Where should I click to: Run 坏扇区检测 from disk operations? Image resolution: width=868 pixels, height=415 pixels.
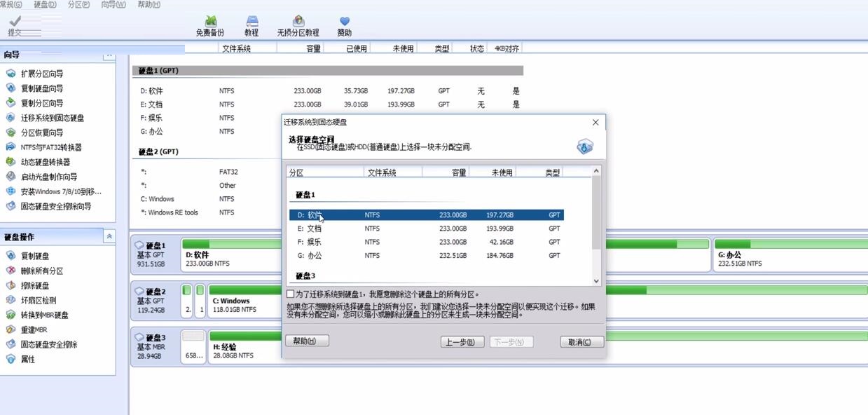click(x=39, y=300)
